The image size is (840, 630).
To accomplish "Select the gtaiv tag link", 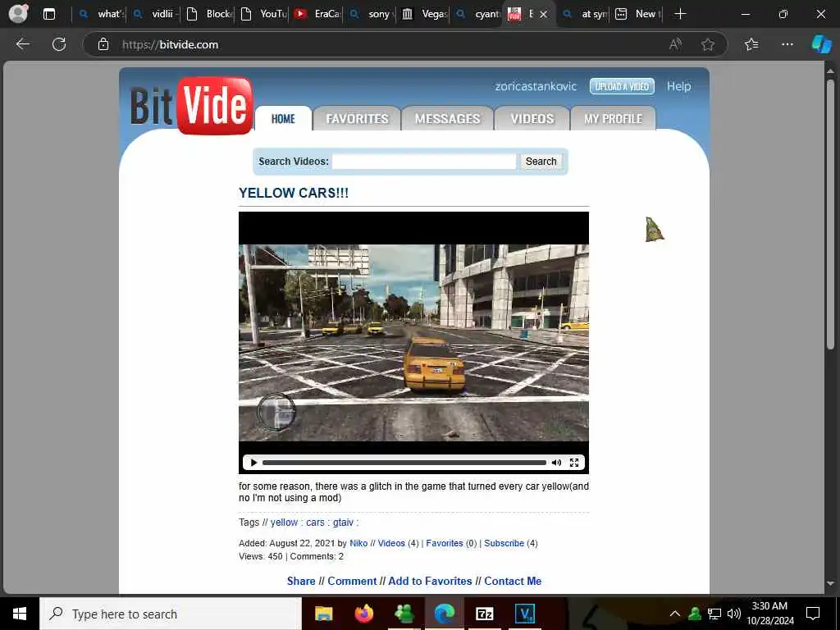I will pyautogui.click(x=343, y=523).
